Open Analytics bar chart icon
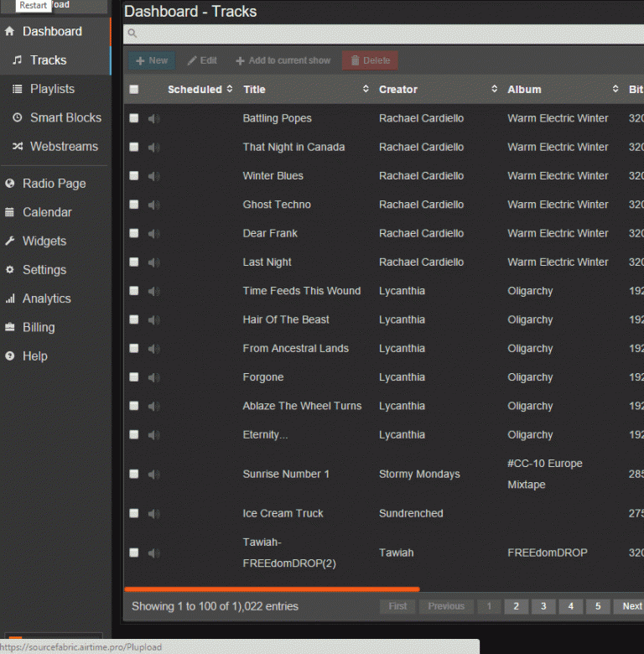This screenshot has height=654, width=644. click(10, 298)
